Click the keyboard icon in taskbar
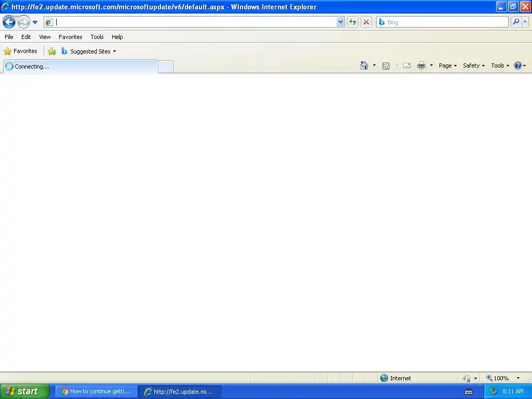This screenshot has height=399, width=532. coord(469,392)
